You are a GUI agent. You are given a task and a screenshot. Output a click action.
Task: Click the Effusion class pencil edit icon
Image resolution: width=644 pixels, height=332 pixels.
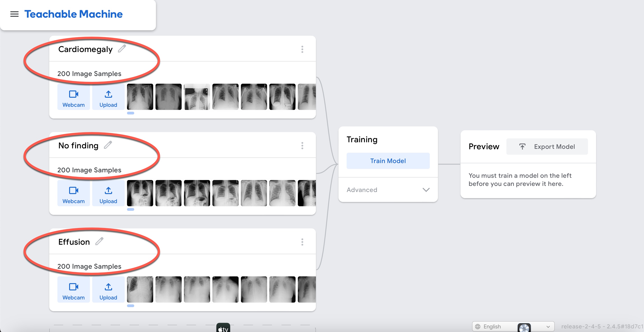[99, 242]
